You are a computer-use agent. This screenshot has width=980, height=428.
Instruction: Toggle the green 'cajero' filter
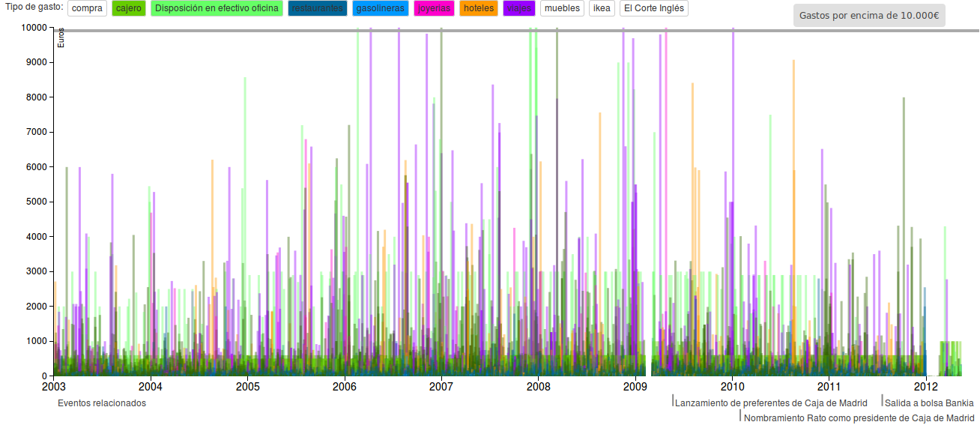[129, 9]
